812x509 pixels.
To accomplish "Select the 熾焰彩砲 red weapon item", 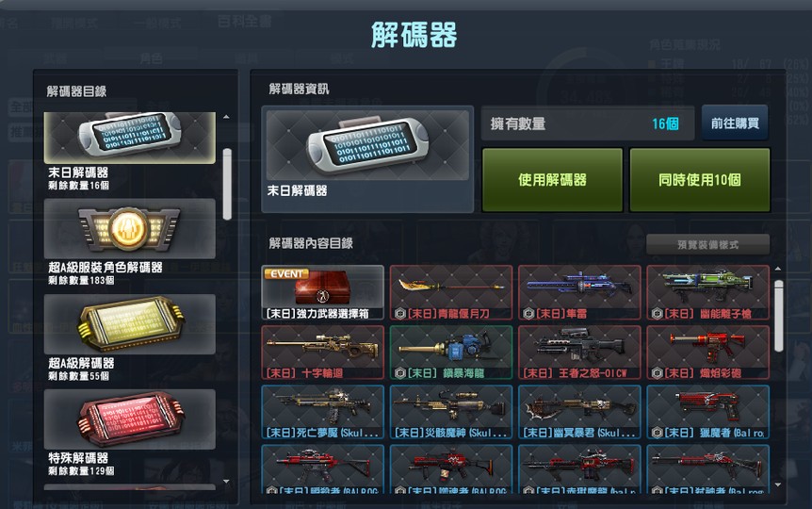I will tap(708, 353).
